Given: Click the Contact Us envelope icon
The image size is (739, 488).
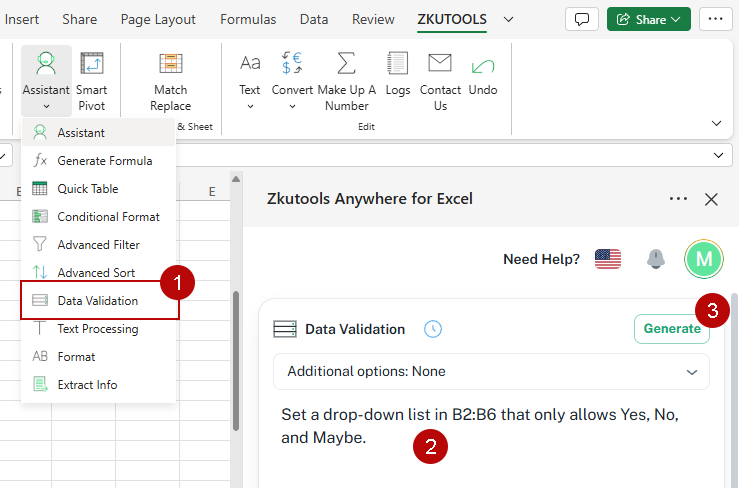Looking at the screenshot, I should pyautogui.click(x=440, y=63).
